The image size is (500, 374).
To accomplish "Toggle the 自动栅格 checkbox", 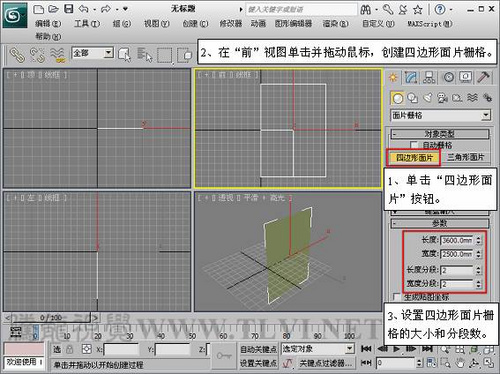I will click(414, 145).
